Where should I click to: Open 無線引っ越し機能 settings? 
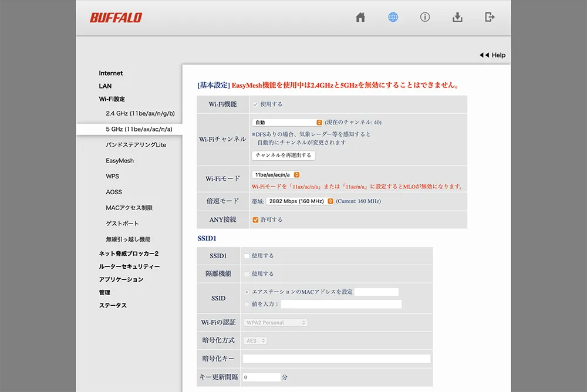coord(128,239)
